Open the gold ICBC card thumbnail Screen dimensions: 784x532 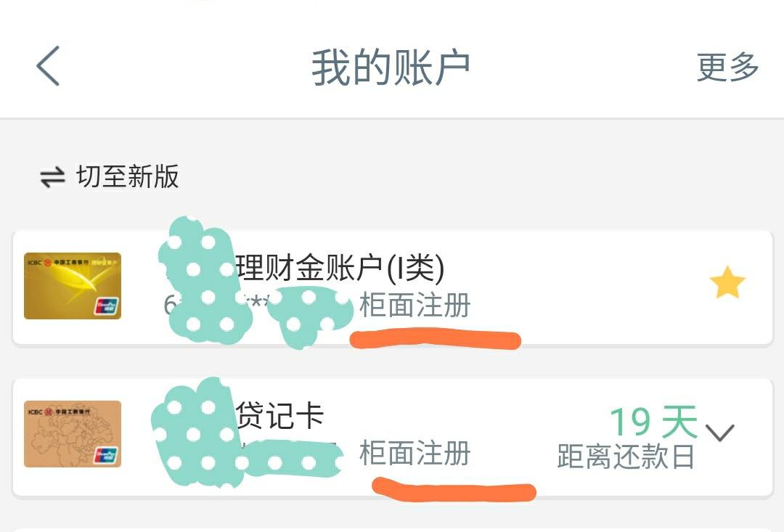point(73,286)
